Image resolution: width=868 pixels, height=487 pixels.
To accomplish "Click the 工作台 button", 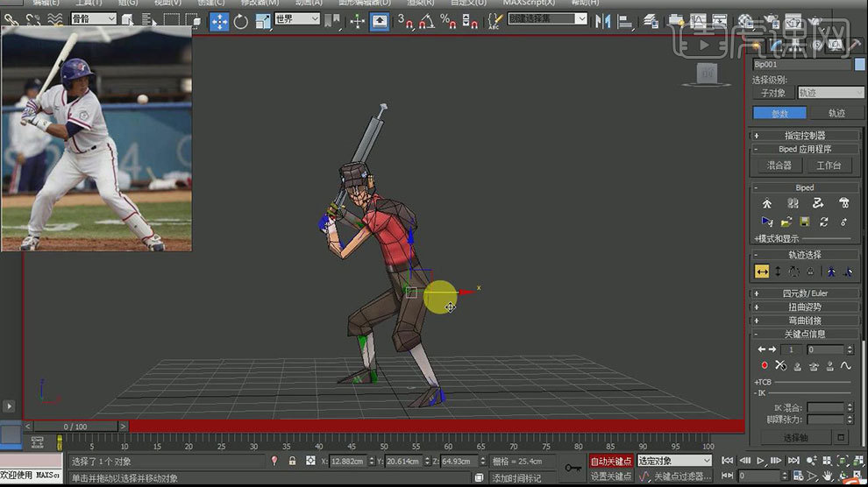I will coord(829,166).
